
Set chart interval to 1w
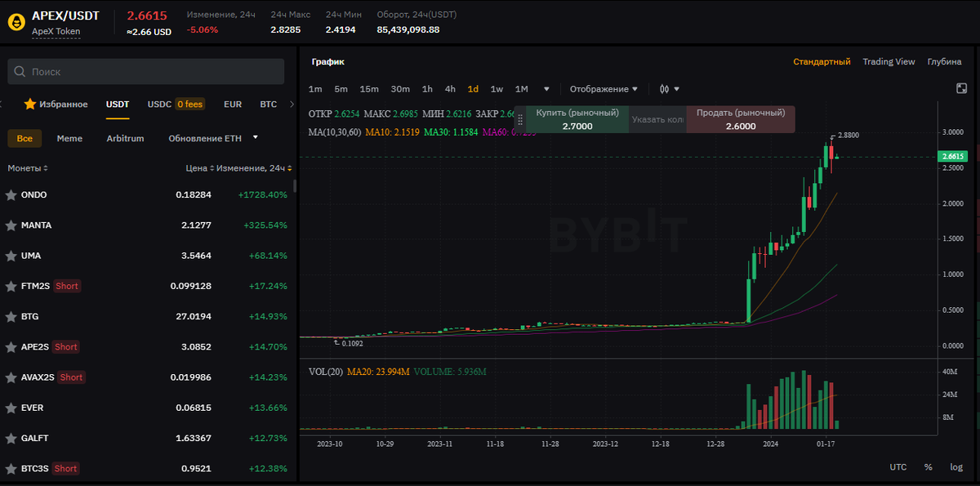(497, 89)
